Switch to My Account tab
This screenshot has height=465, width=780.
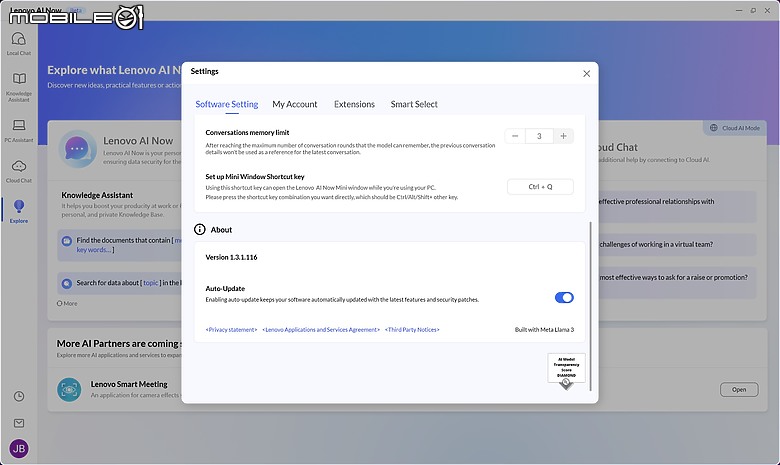coord(294,104)
